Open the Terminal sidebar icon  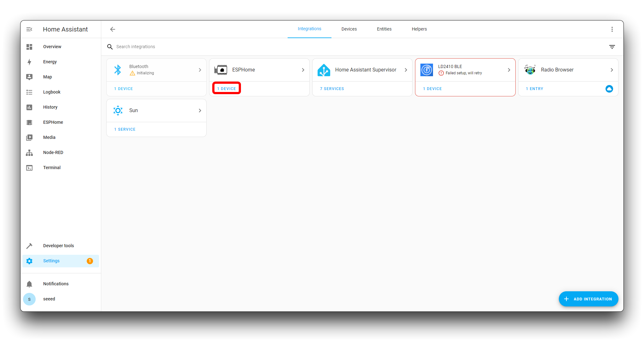pyautogui.click(x=29, y=168)
